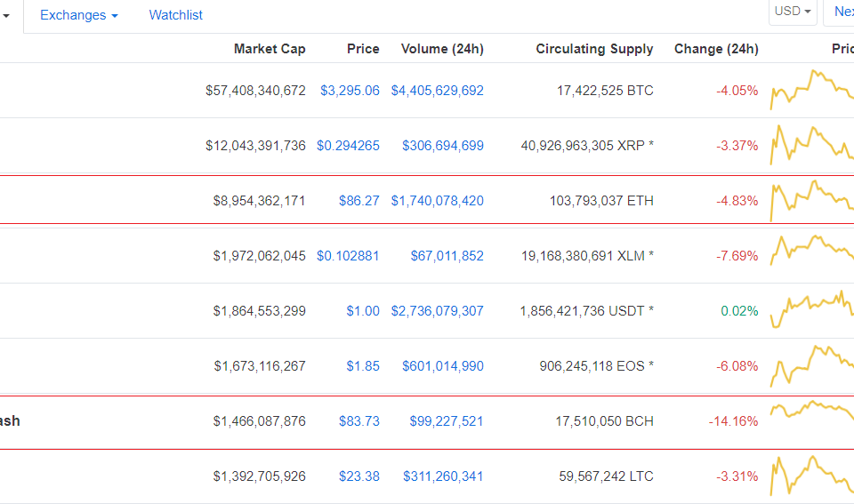The width and height of the screenshot is (854, 504).
Task: Open the $306,694,699 volume link
Action: 443,146
